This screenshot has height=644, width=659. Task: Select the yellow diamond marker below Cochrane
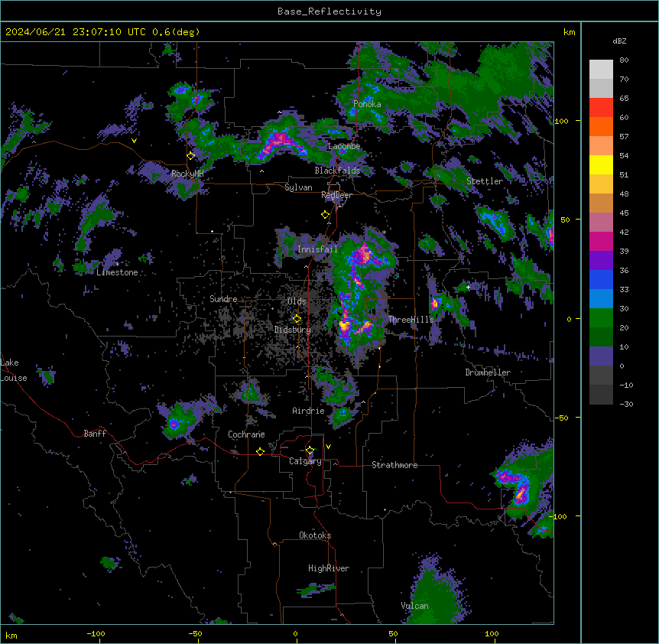point(260,451)
